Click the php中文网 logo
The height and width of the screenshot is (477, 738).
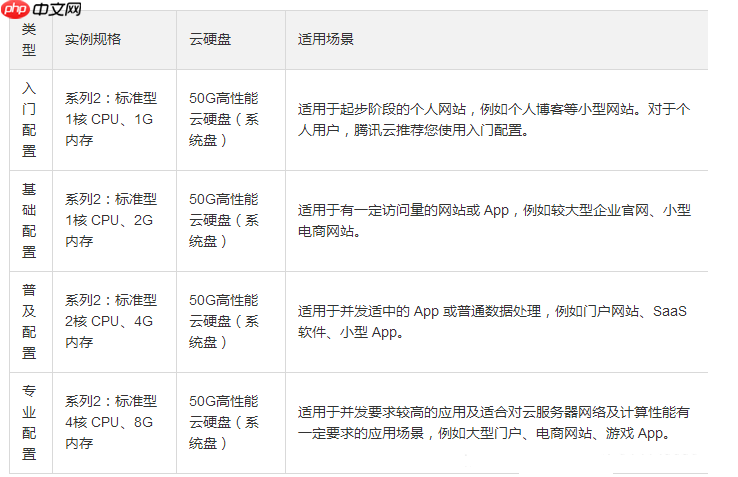click(41, 9)
